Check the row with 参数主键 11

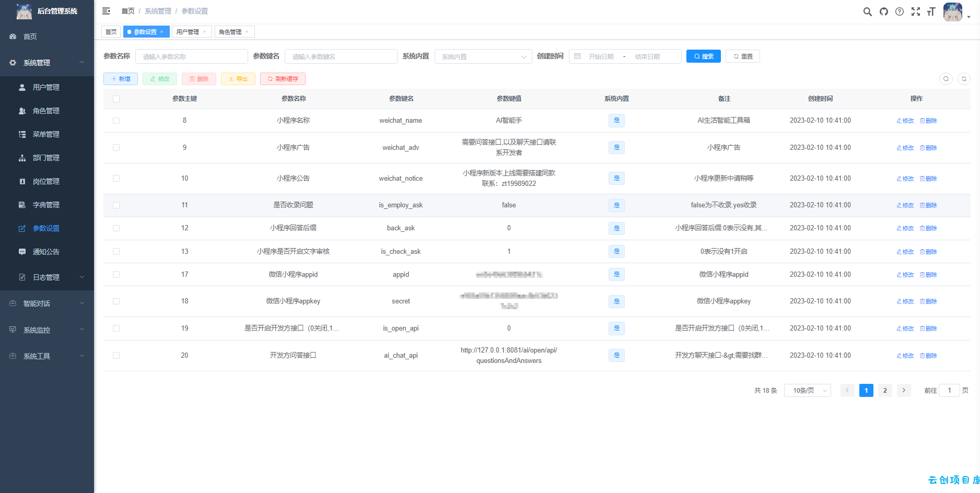pos(116,205)
